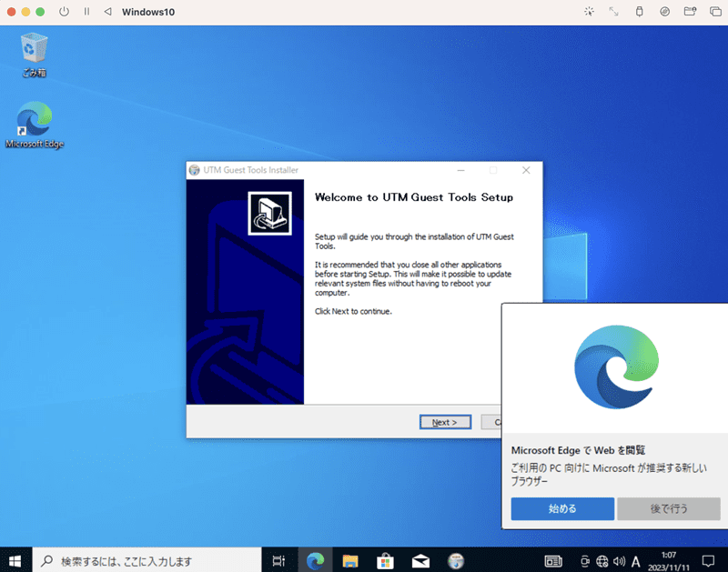Click the capture mouse cursor icon

pos(589,12)
